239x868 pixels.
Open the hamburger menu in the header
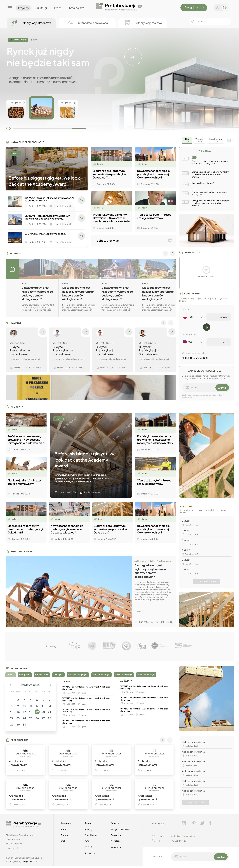coord(10,8)
